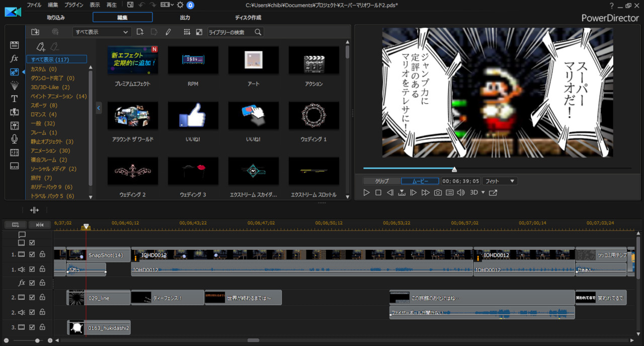Create a new PiP object with plus-page icon
The image size is (644, 346).
140,32
